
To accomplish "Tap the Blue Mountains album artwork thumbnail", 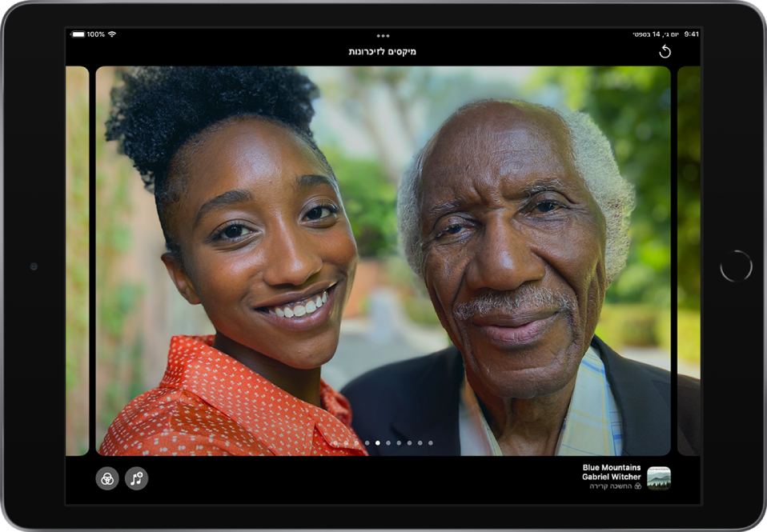I will [659, 478].
